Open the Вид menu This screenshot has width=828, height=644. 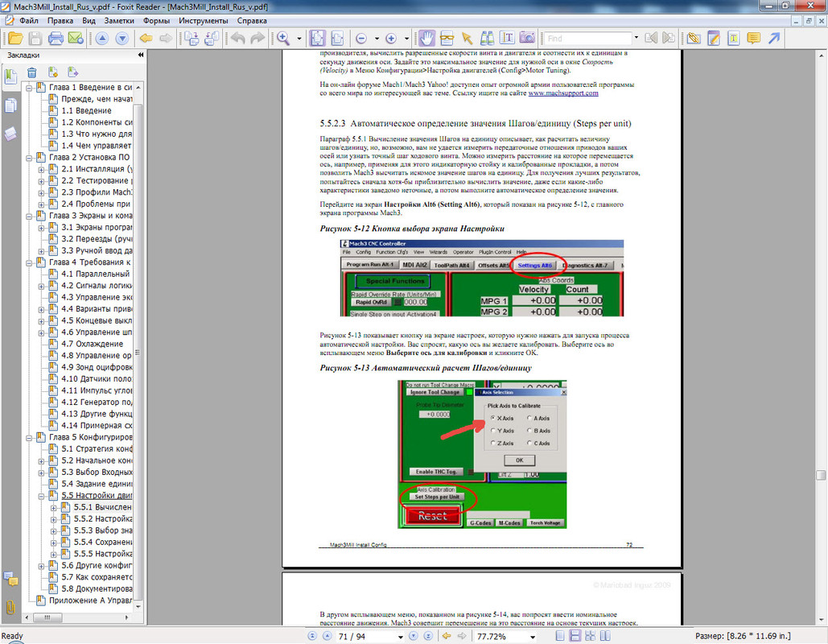tap(89, 21)
